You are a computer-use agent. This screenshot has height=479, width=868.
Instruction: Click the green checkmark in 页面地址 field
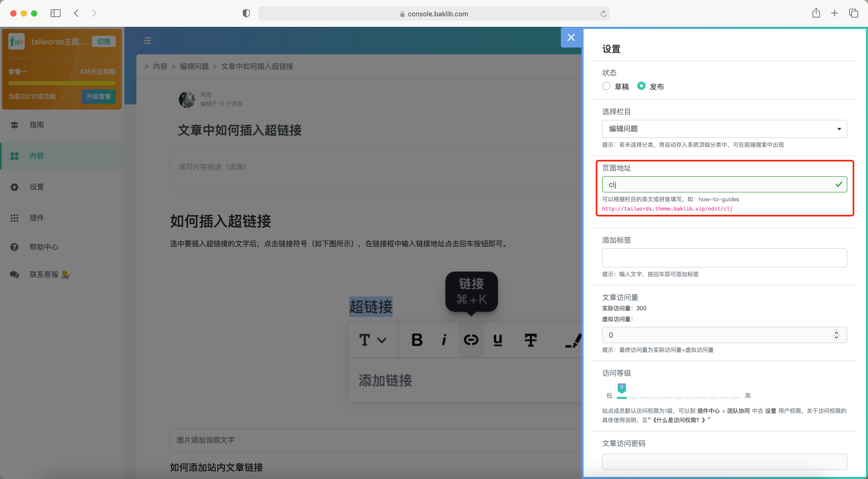click(x=839, y=184)
